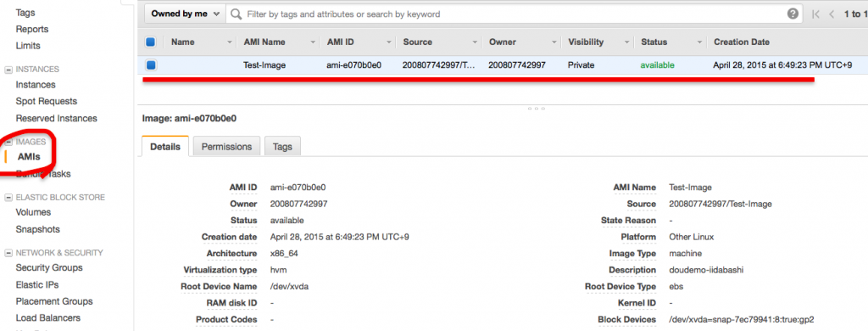Click the owner 200807742997 table cell
The height and width of the screenshot is (331, 868).
[517, 65]
